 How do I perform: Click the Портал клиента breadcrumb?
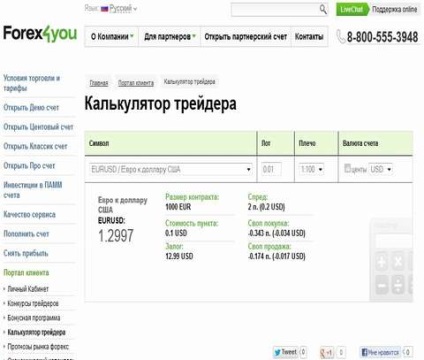(136, 83)
